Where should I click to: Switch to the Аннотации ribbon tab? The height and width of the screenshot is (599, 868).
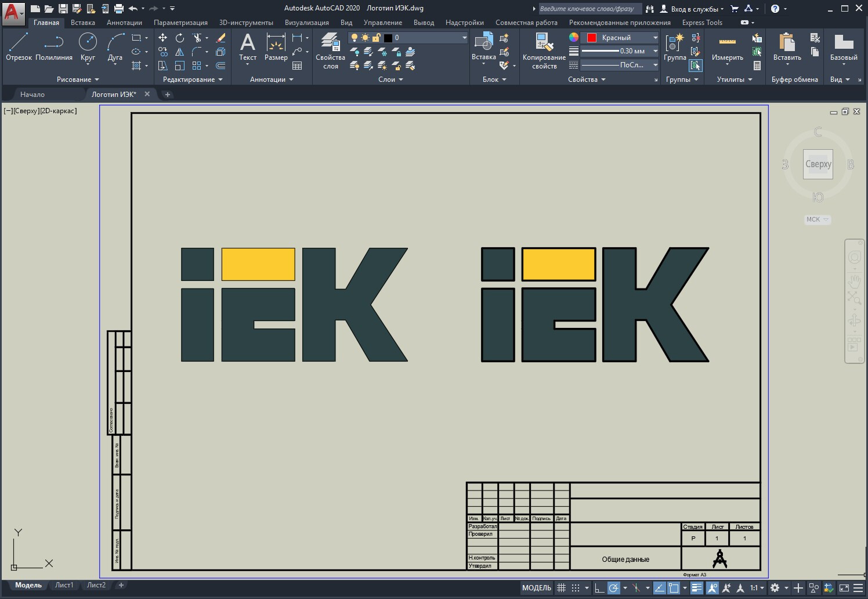point(124,23)
